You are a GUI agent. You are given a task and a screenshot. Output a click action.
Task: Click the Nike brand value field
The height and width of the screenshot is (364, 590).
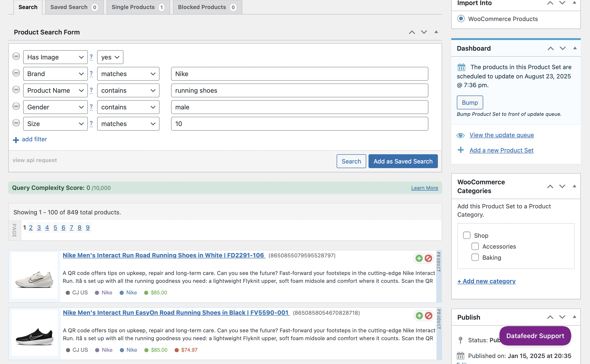(x=299, y=74)
